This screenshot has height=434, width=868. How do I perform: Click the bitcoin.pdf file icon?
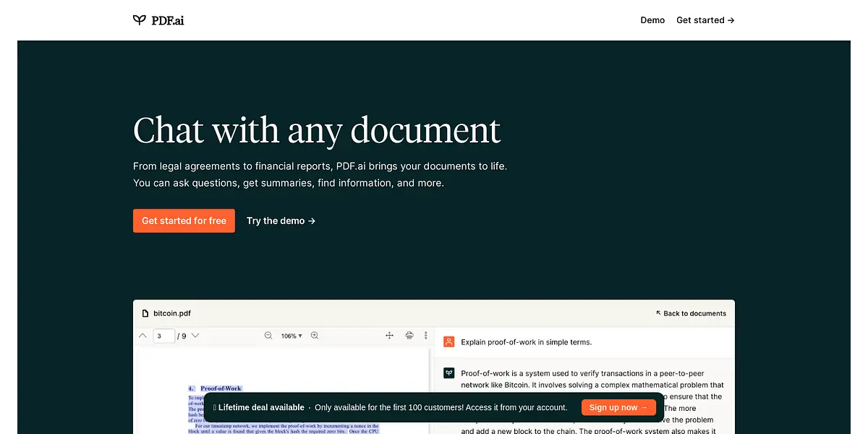(145, 313)
